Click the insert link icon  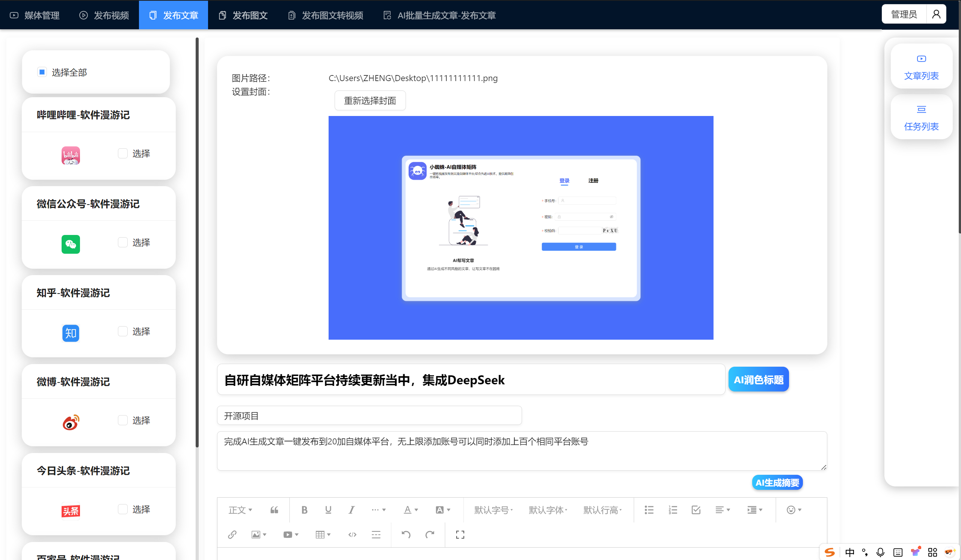[232, 534]
